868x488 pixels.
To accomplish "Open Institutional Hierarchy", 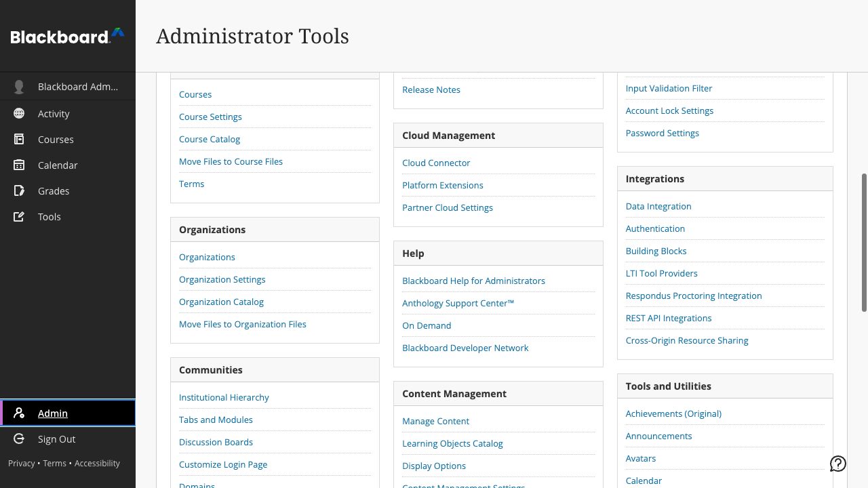I will point(224,397).
